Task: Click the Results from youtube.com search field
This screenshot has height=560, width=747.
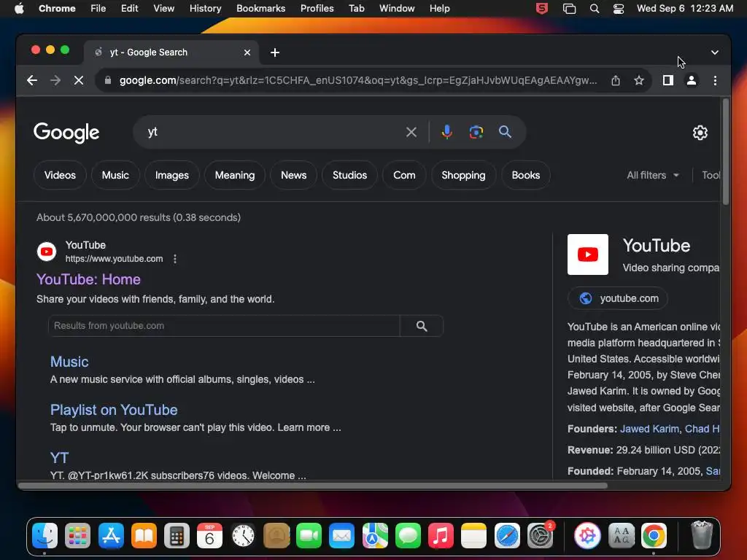Action: (224, 326)
